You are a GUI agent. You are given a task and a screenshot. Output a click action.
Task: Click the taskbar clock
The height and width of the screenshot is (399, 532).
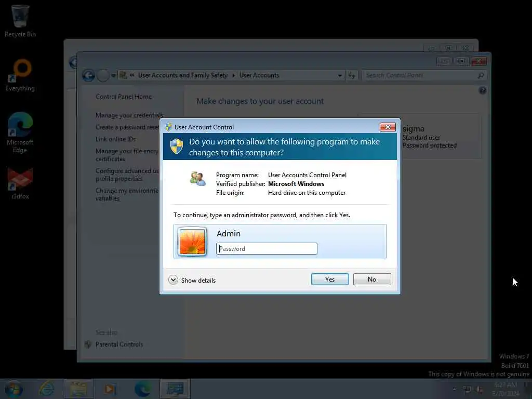(x=506, y=389)
